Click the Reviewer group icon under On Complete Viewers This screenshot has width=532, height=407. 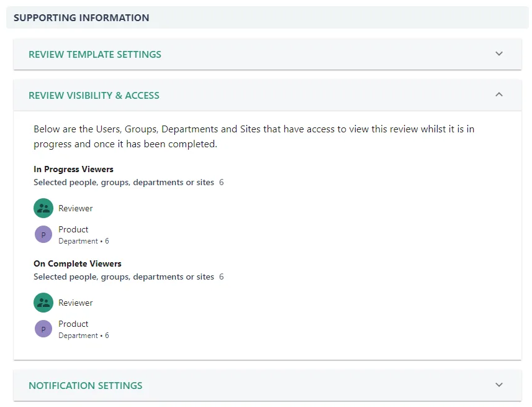click(x=43, y=303)
